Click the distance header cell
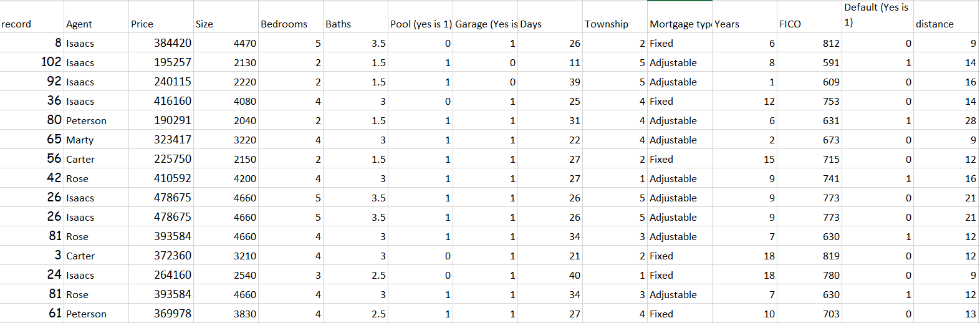 946,17
